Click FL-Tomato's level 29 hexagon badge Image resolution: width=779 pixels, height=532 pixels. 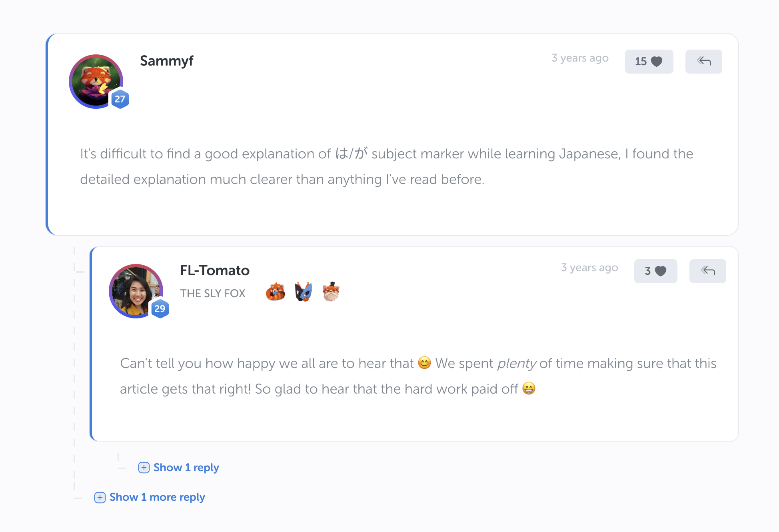(x=160, y=309)
